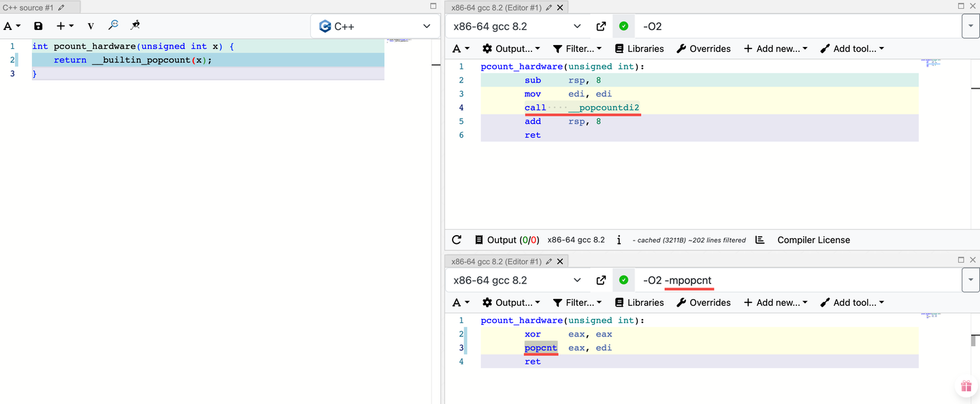Click the pop-out icon beside top compiler selector

(x=601, y=27)
